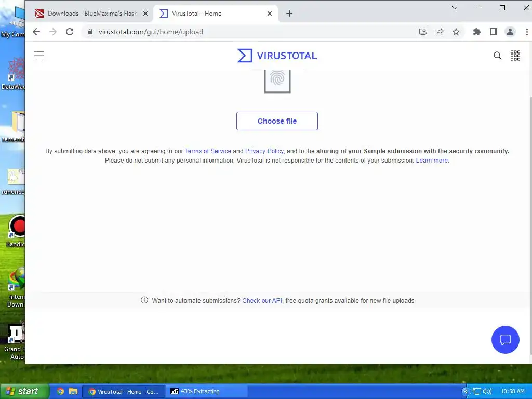This screenshot has height=399, width=532.
Task: Open Chrome profile avatar
Action: point(510,32)
